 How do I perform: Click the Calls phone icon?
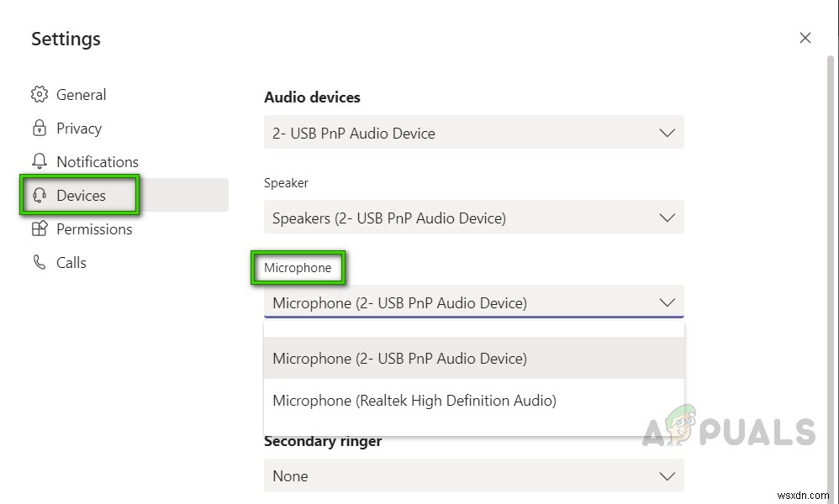[x=39, y=263]
